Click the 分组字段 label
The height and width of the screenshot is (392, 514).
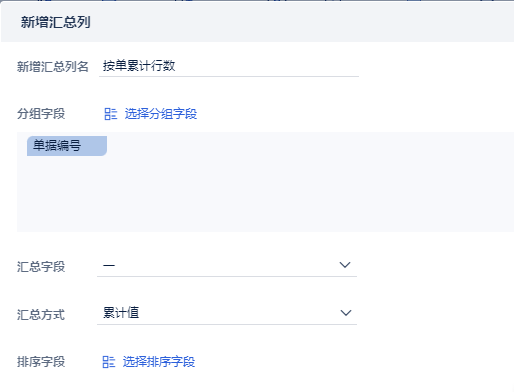[41, 114]
